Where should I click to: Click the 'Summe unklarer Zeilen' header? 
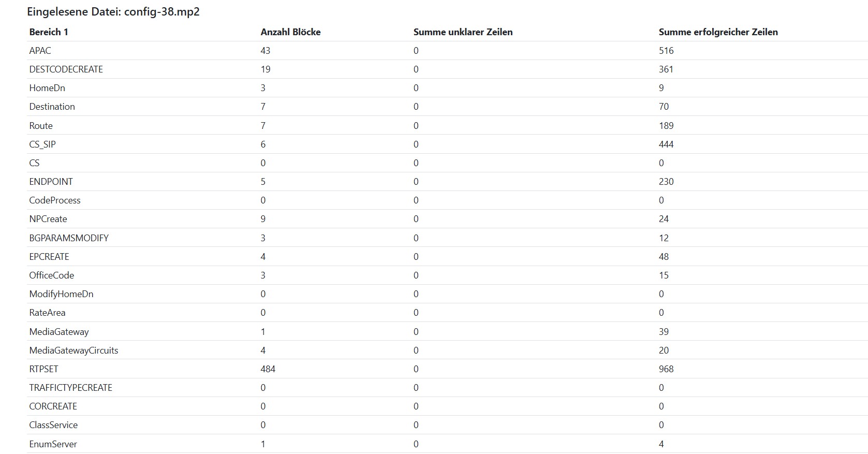463,32
